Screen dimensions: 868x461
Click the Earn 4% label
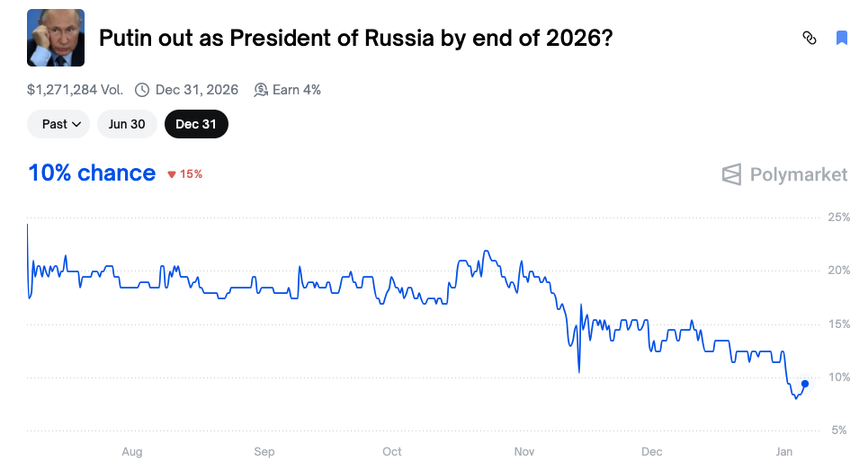pyautogui.click(x=296, y=90)
